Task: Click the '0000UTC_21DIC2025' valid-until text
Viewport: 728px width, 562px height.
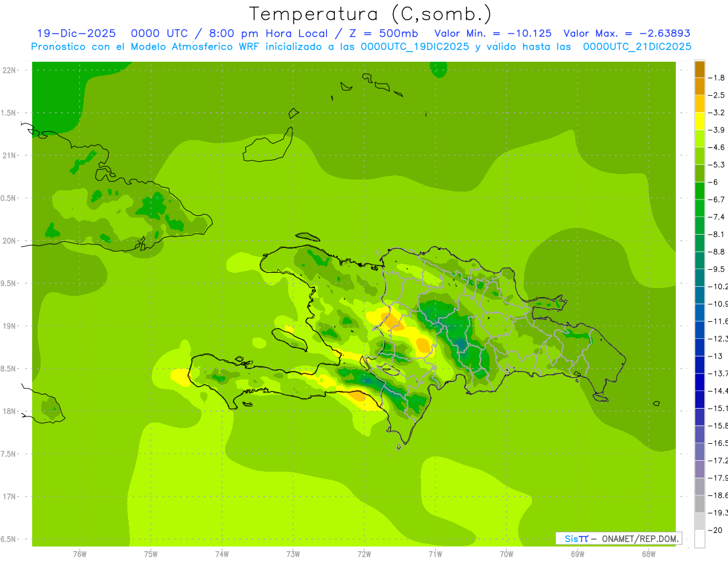Action: [x=637, y=47]
